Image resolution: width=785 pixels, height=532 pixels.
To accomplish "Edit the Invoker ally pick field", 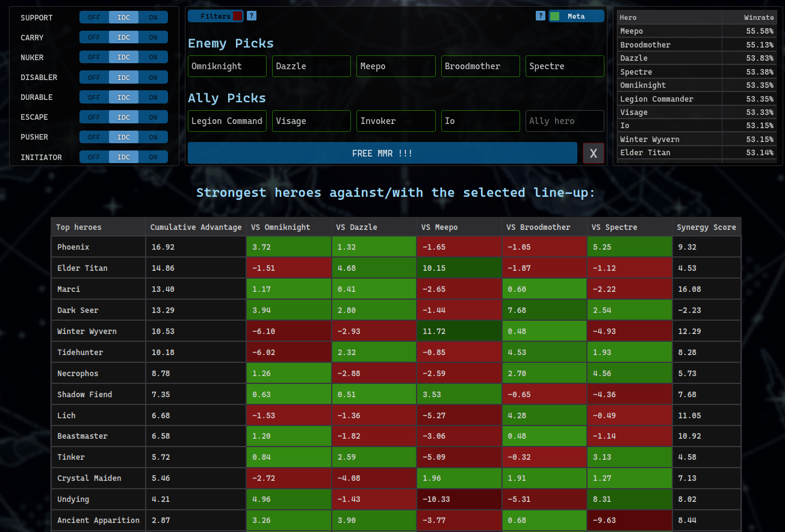I will click(x=396, y=121).
